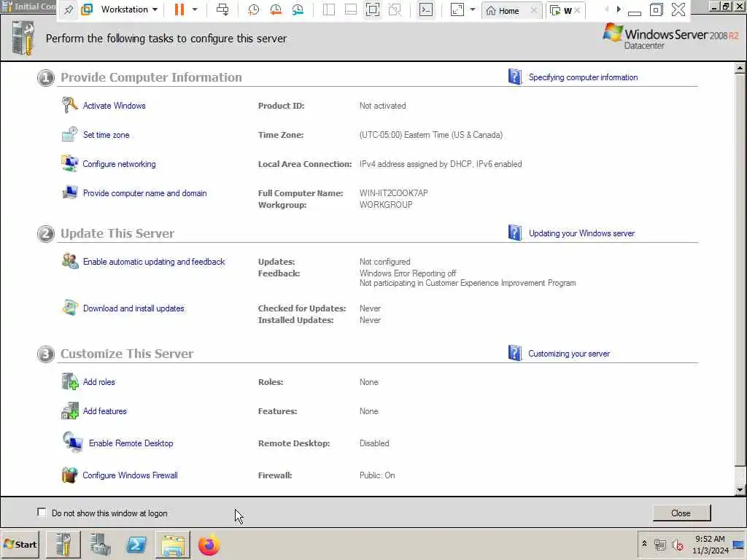The image size is (747, 560).
Task: Enter full screen mode icon
Action: pyautogui.click(x=373, y=9)
